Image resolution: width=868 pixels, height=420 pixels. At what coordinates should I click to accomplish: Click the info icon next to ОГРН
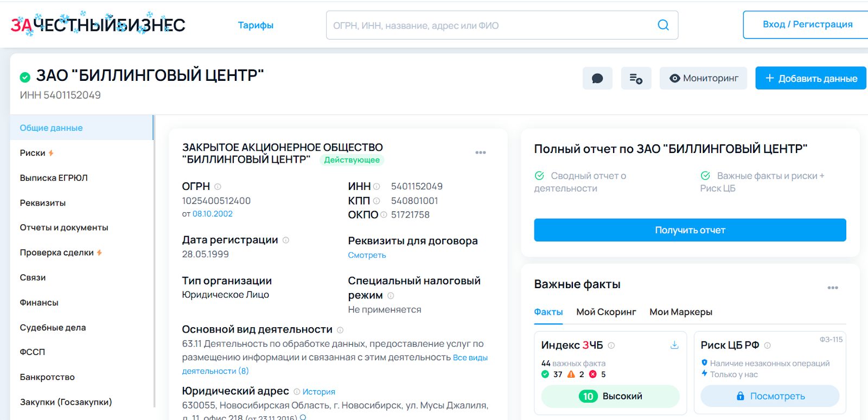pos(218,187)
